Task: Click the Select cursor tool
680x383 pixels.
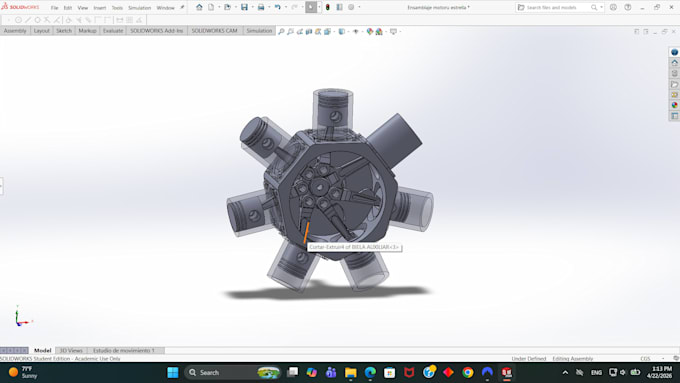Action: pos(311,7)
